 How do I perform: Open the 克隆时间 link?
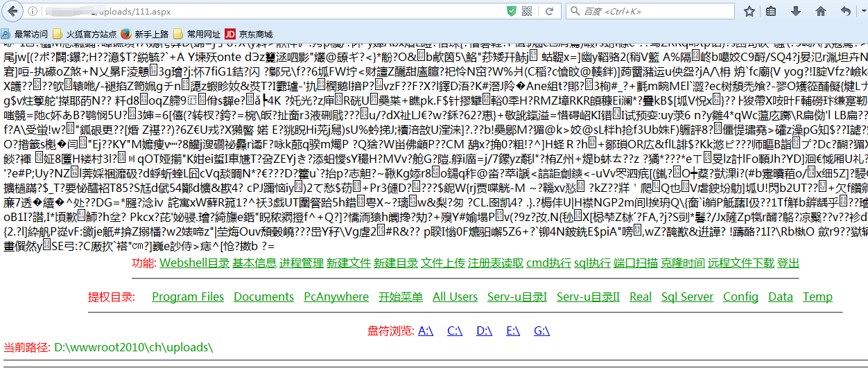point(683,263)
